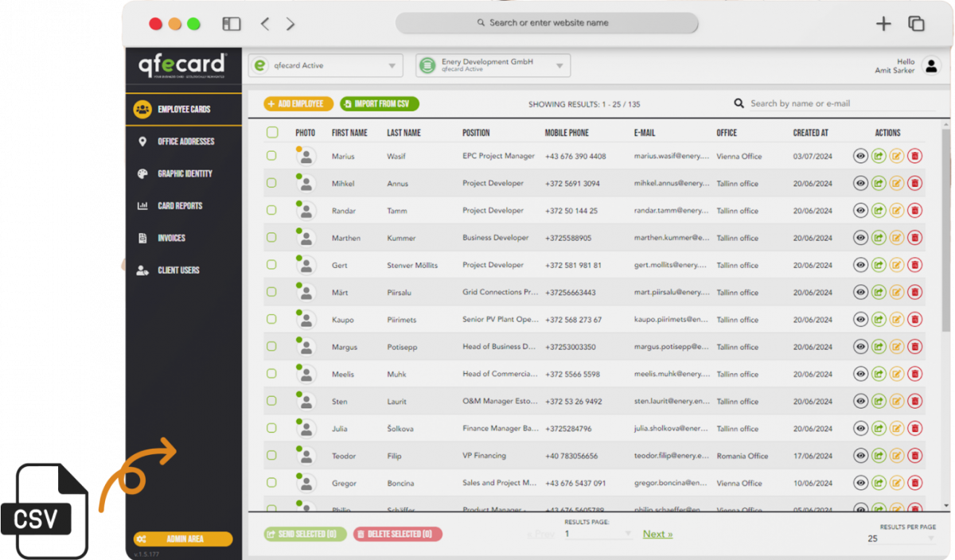View Mihkel Annus's card with eye icon

click(860, 184)
